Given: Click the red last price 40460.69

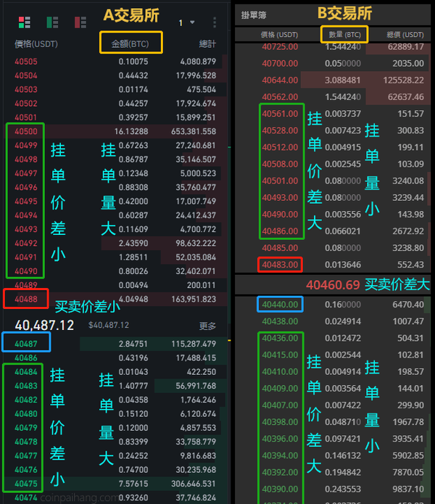Looking at the screenshot, I should (x=332, y=285).
